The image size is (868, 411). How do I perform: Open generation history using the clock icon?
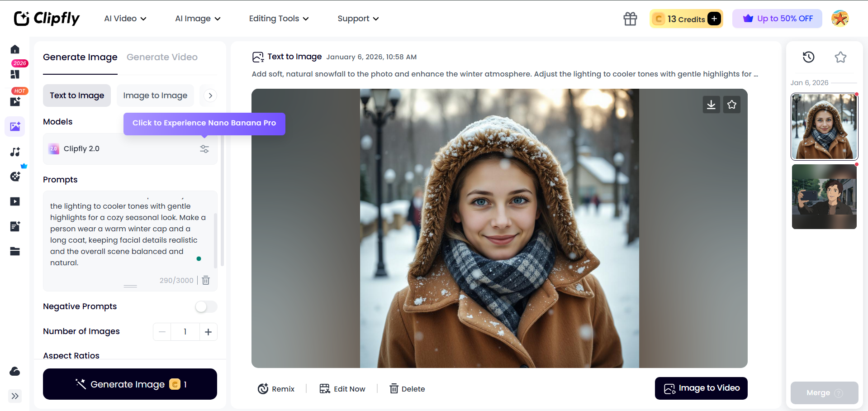pyautogui.click(x=809, y=57)
